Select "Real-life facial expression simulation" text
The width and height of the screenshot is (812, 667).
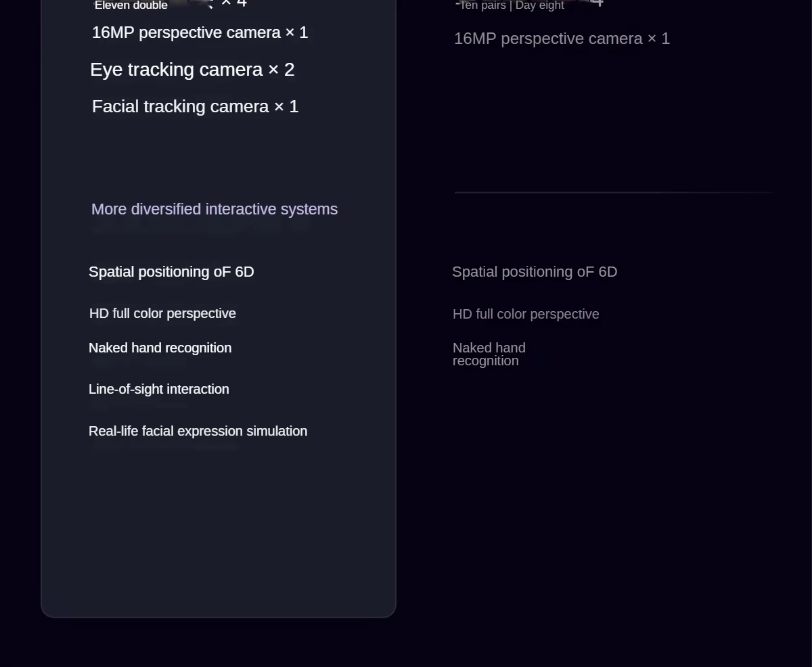click(198, 431)
